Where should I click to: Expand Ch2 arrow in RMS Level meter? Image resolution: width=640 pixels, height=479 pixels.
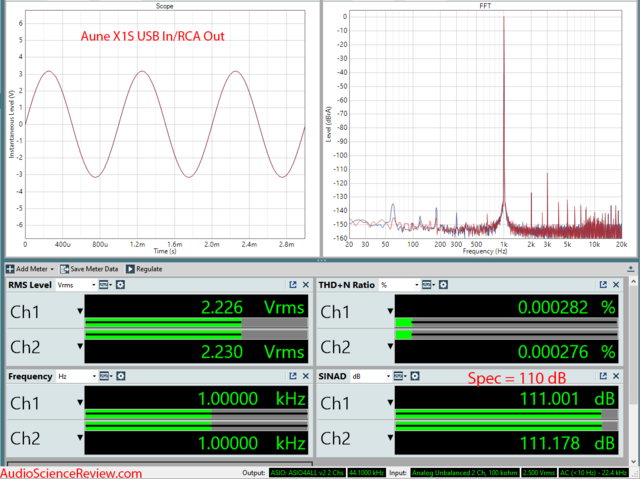click(x=80, y=346)
